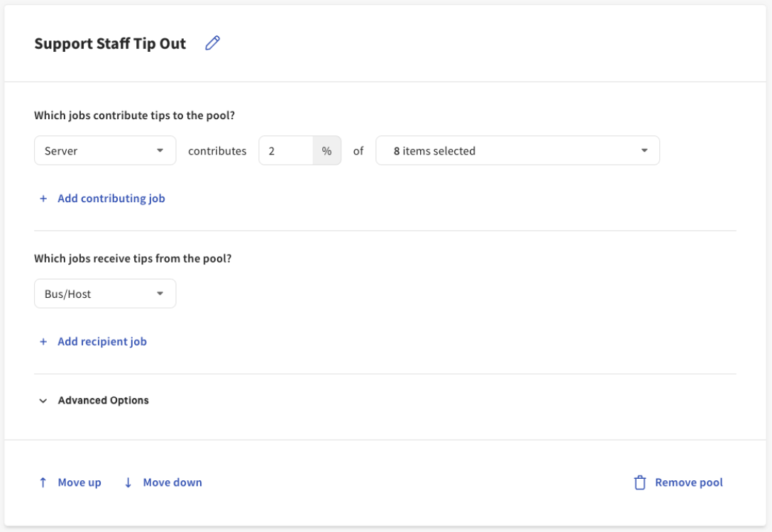Click the Remove pool button
Image resolution: width=772 pixels, height=532 pixels.
[x=688, y=482]
